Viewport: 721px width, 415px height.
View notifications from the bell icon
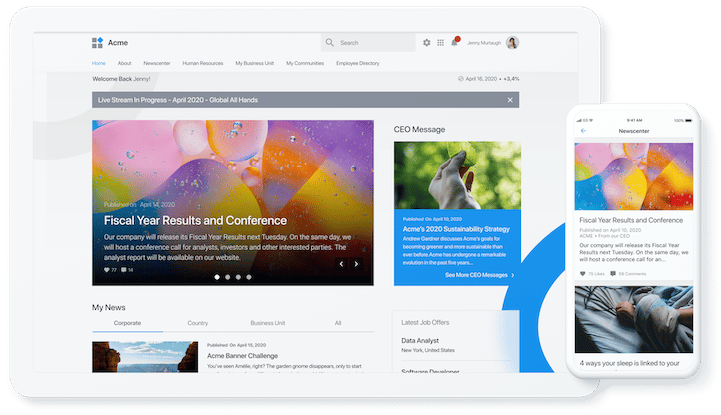(455, 43)
